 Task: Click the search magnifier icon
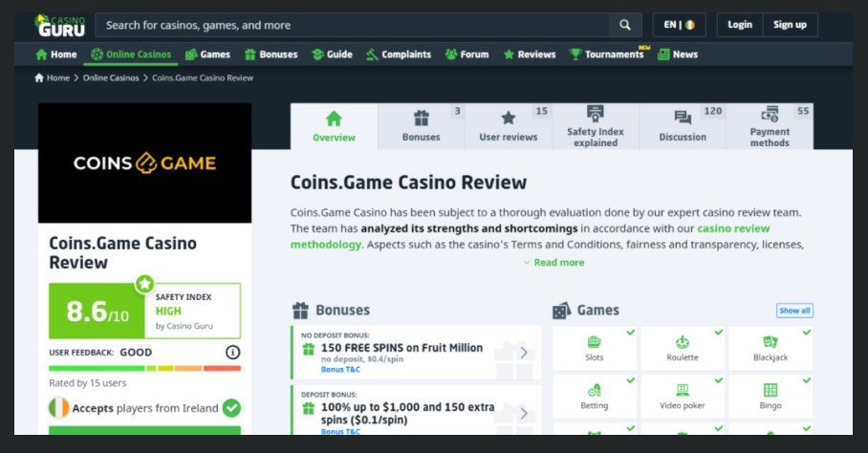(x=625, y=25)
